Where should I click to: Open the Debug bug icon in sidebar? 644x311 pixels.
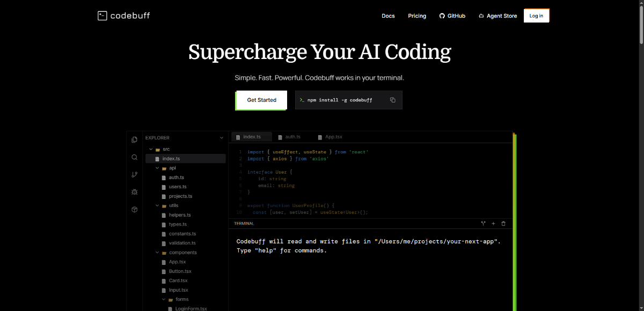click(134, 192)
